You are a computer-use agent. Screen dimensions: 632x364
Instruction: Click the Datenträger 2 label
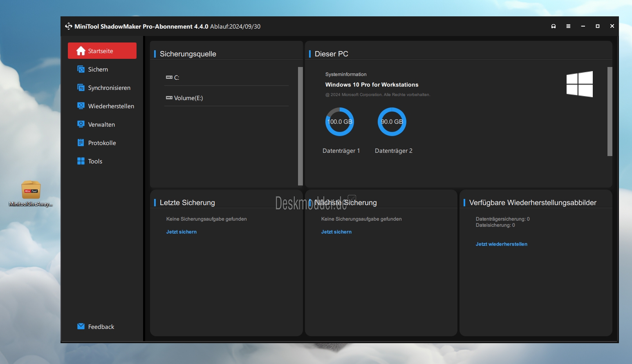click(394, 151)
